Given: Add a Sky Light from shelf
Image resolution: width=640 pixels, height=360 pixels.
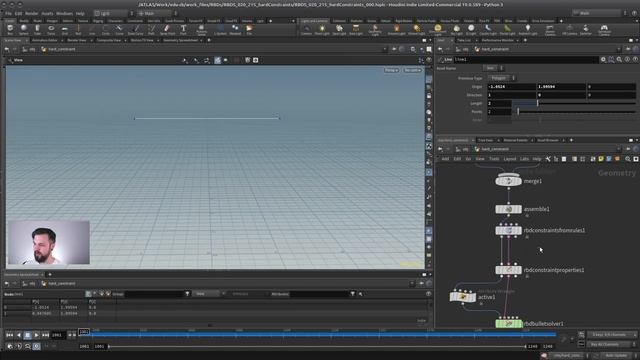Looking at the screenshot, I should [457, 29].
